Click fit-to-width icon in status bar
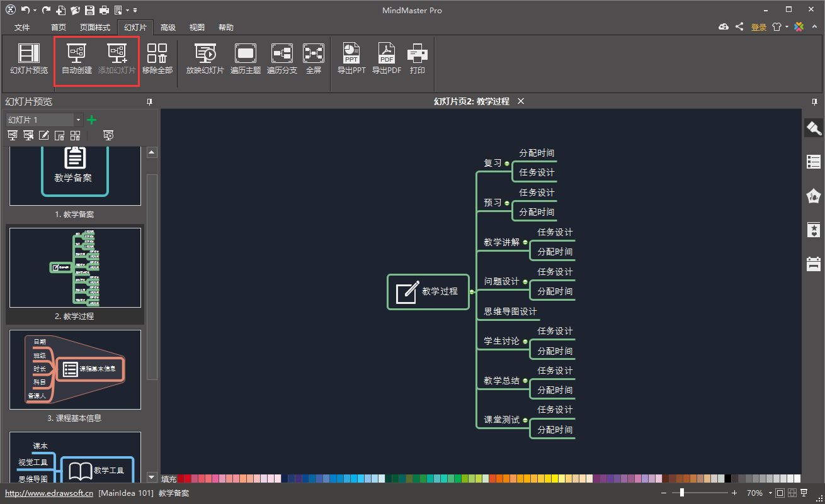The width and height of the screenshot is (825, 504). 792,493
